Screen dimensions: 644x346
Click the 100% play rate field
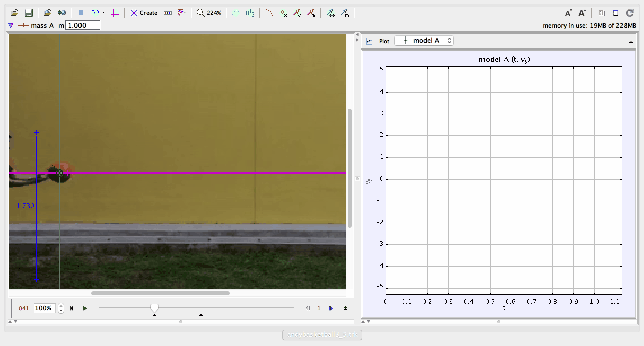pos(45,308)
